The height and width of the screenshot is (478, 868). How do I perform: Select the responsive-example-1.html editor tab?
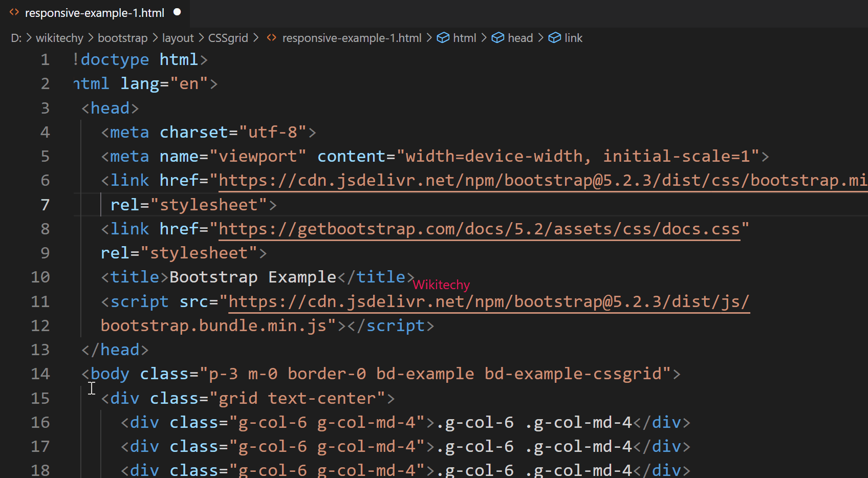tap(95, 13)
